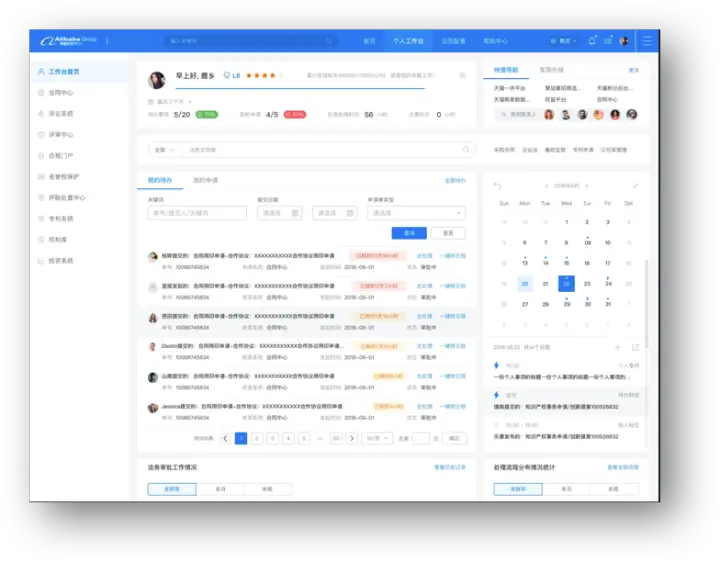Click the blue 查询 button
Viewport: 720px width, 562px height.
[409, 233]
